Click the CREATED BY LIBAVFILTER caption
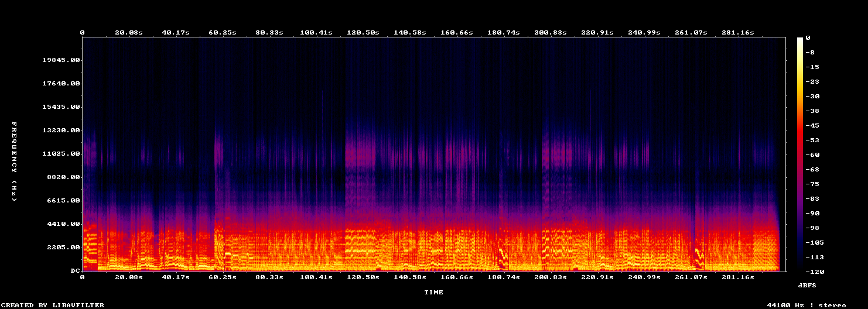The width and height of the screenshot is (868, 309). click(x=53, y=305)
